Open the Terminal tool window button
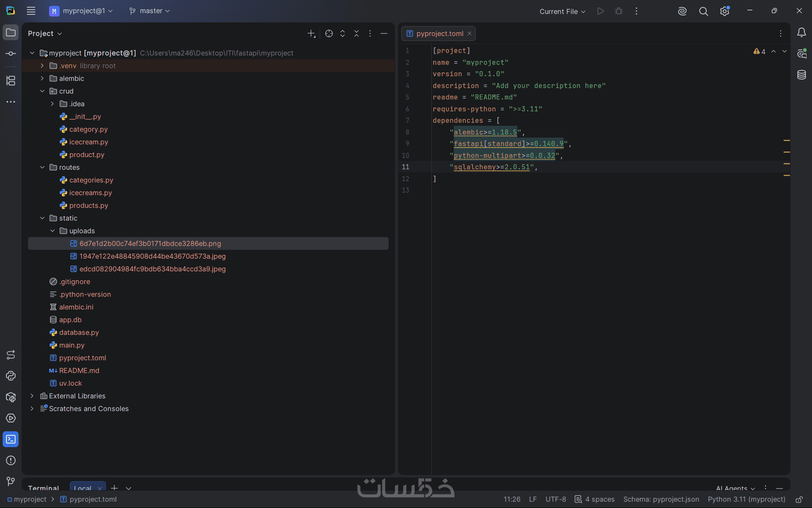The image size is (812, 508). click(x=11, y=439)
